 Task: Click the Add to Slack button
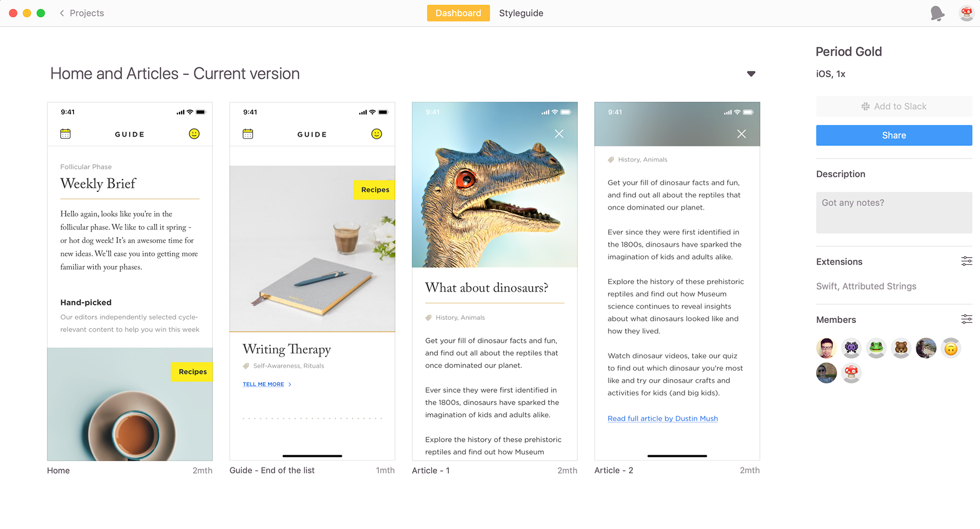coord(894,106)
